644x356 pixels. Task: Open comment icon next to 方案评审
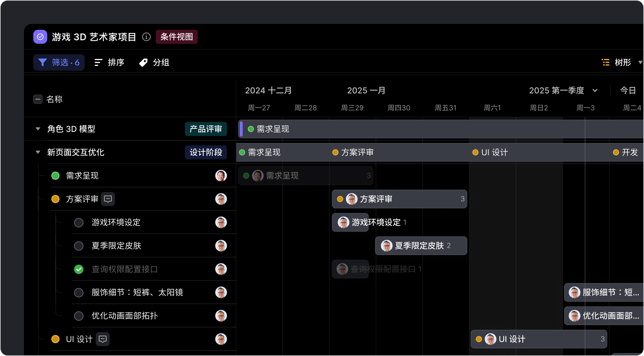(108, 199)
